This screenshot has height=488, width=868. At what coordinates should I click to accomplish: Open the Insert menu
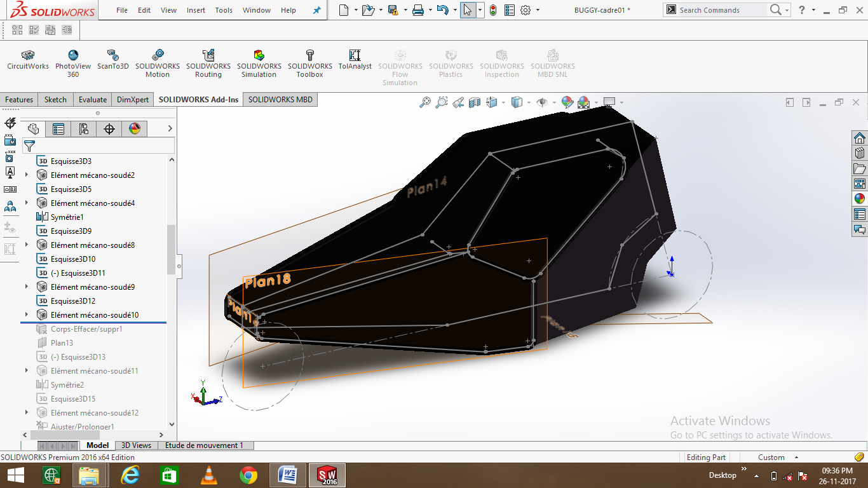(196, 10)
